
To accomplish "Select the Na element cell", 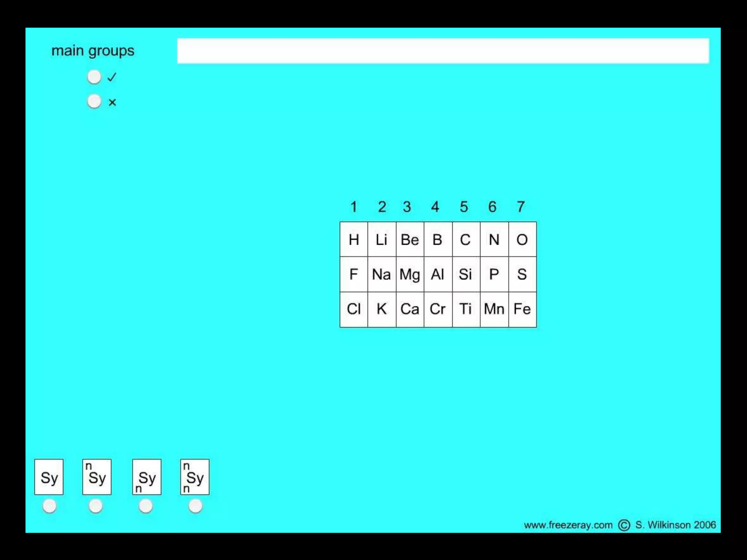I will pyautogui.click(x=382, y=274).
